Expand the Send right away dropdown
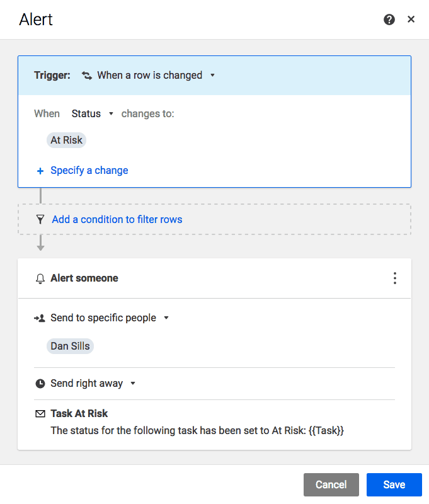This screenshot has width=429, height=504. (x=133, y=384)
